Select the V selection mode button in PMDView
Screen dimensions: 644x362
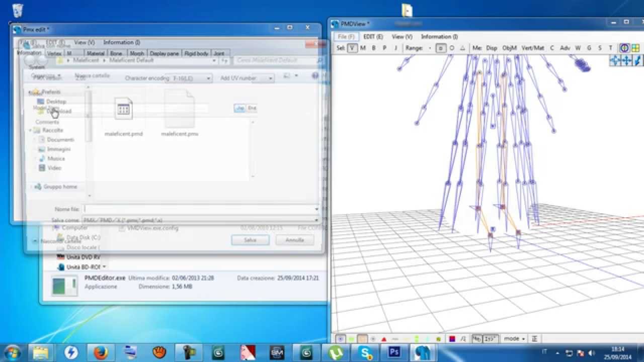click(x=352, y=48)
